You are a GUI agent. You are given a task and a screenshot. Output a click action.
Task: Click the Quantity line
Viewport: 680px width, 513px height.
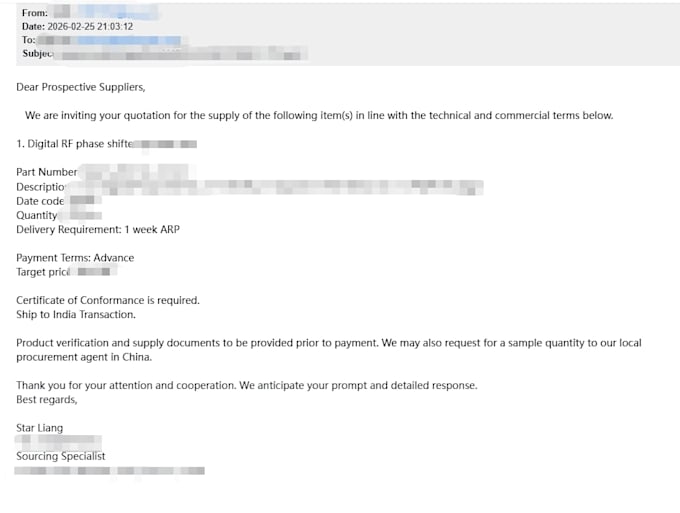[59, 216]
